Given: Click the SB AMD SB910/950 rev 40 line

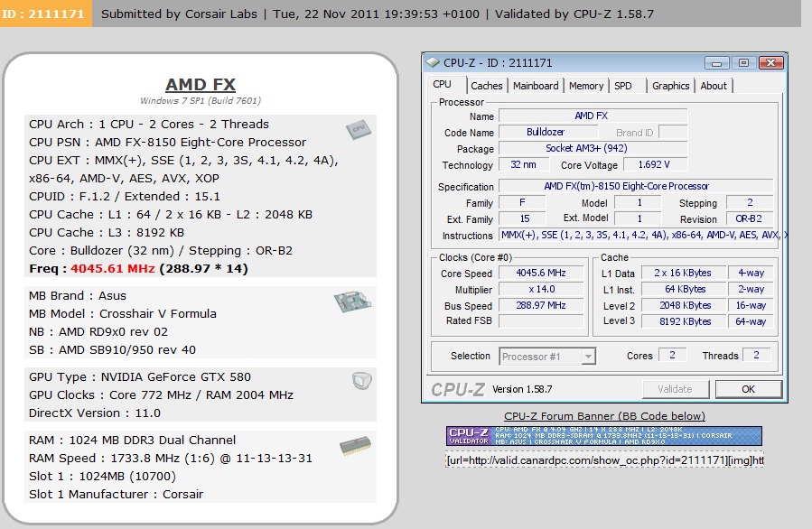Looking at the screenshot, I should (x=112, y=350).
